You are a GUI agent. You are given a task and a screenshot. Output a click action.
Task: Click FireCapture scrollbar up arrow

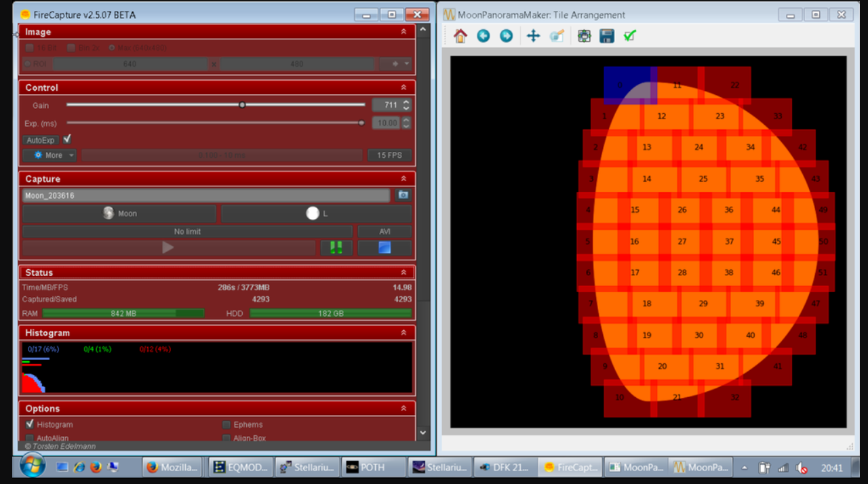point(423,31)
